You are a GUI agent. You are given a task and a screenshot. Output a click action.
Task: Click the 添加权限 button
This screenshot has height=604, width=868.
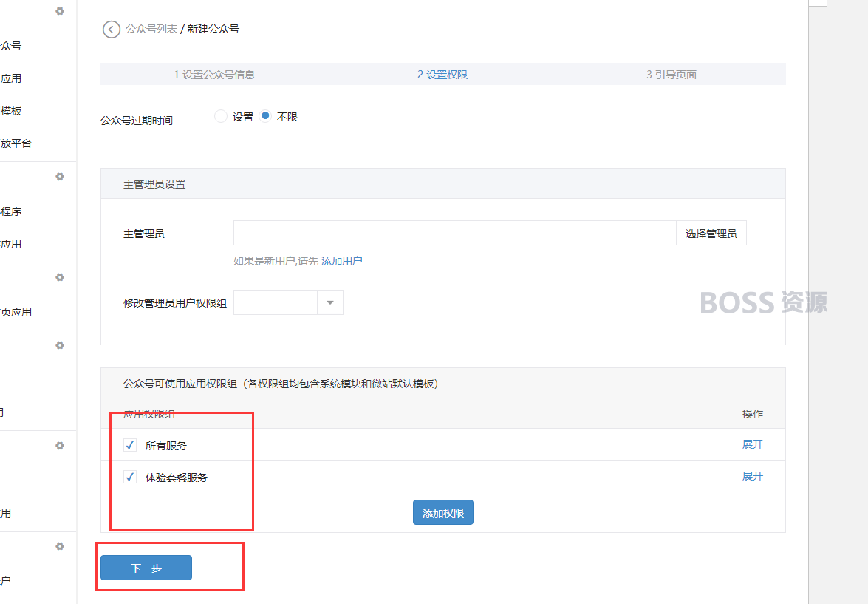click(442, 512)
